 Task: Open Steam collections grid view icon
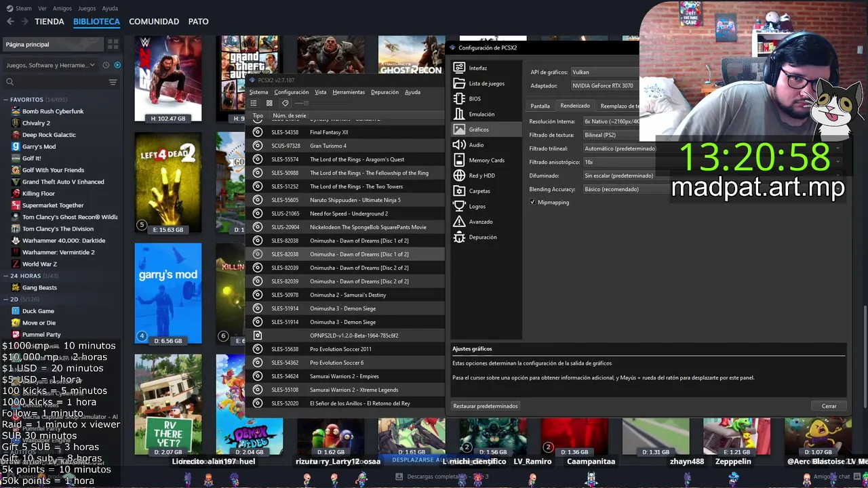click(113, 44)
